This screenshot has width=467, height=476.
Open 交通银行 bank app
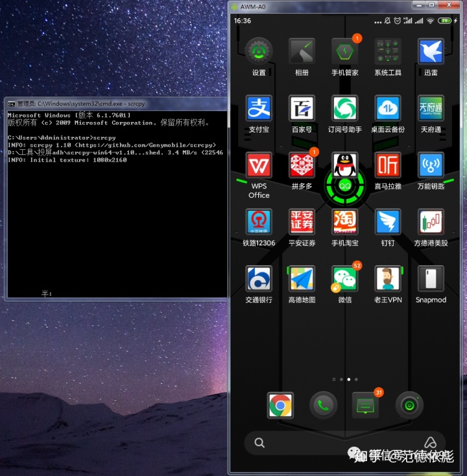point(259,278)
